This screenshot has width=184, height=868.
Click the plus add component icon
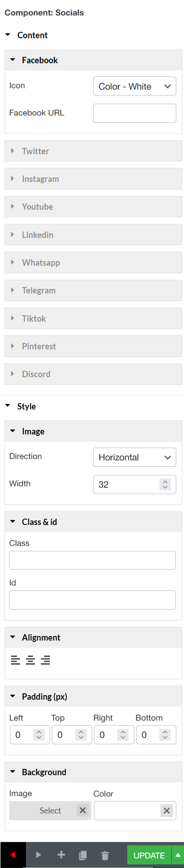[x=61, y=855]
